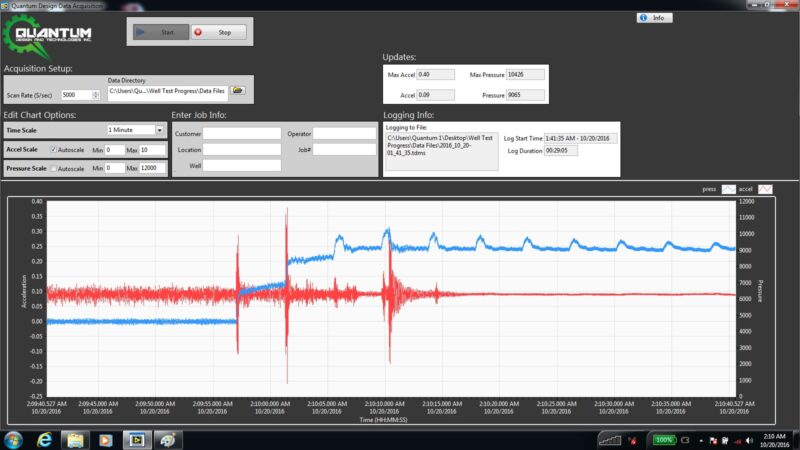This screenshot has height=450, width=800.
Task: Toggle the Accel Scale Autoscale checkbox
Action: (53, 149)
